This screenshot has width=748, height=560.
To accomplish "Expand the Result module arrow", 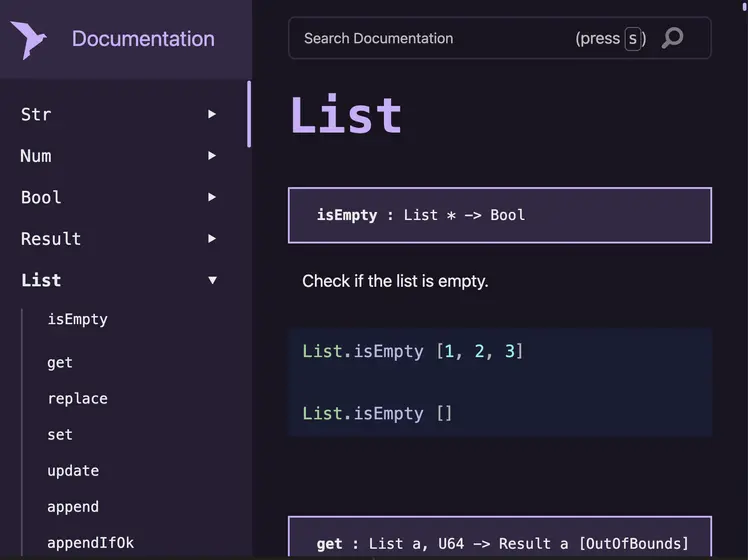I will click(212, 239).
